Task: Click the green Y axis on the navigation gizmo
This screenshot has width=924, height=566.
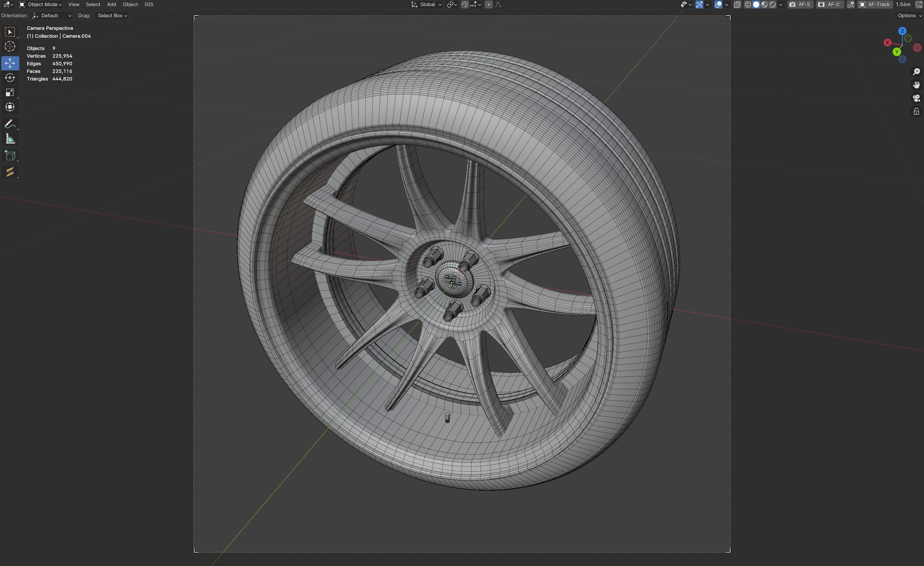Action: coord(897,52)
